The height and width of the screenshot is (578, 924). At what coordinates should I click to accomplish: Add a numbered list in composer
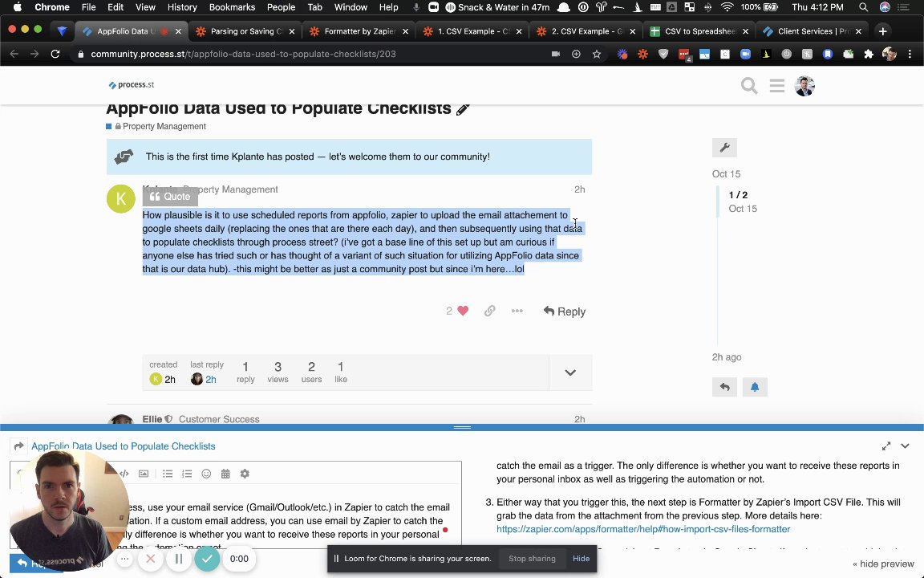tap(187, 474)
